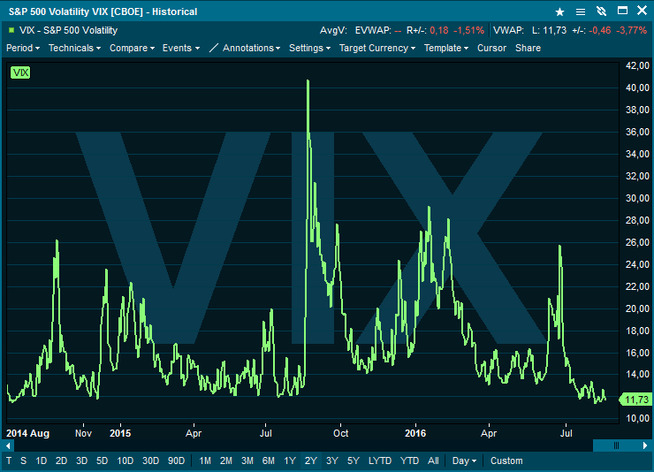Open the Custom range option
Viewport: 654px width, 472px height.
tap(506, 461)
